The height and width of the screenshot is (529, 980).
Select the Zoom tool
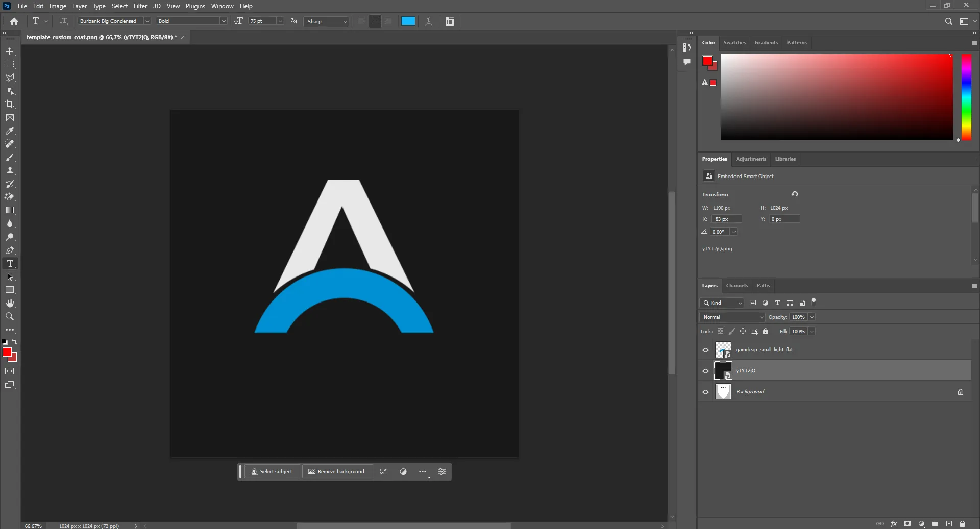click(x=10, y=317)
